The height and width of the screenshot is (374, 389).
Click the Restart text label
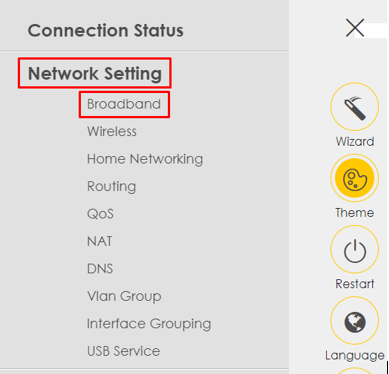pos(355,284)
